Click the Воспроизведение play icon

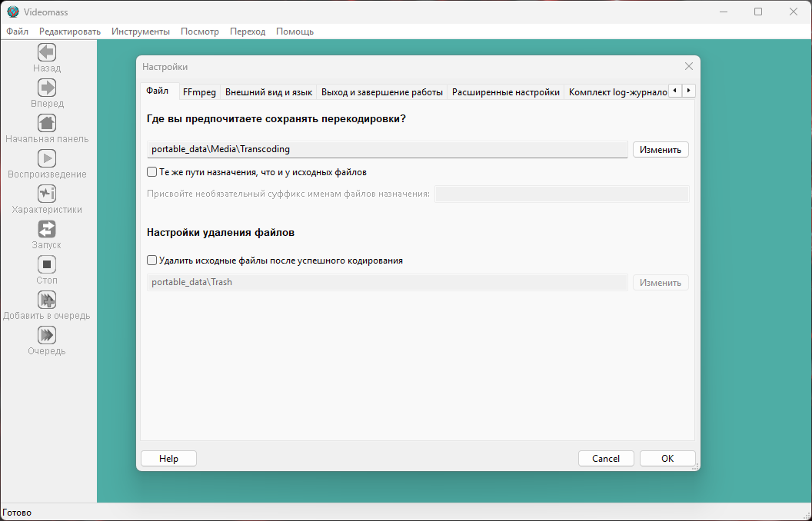click(47, 158)
